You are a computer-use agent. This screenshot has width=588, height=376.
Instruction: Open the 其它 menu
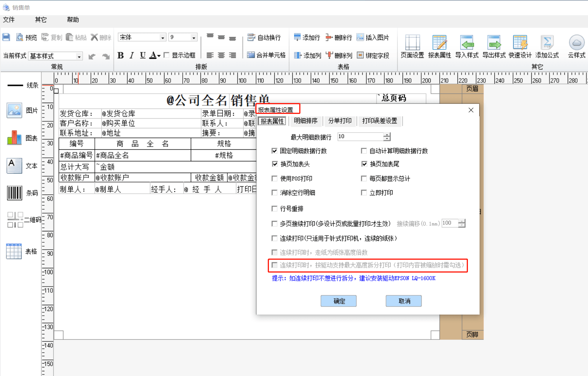(x=41, y=20)
